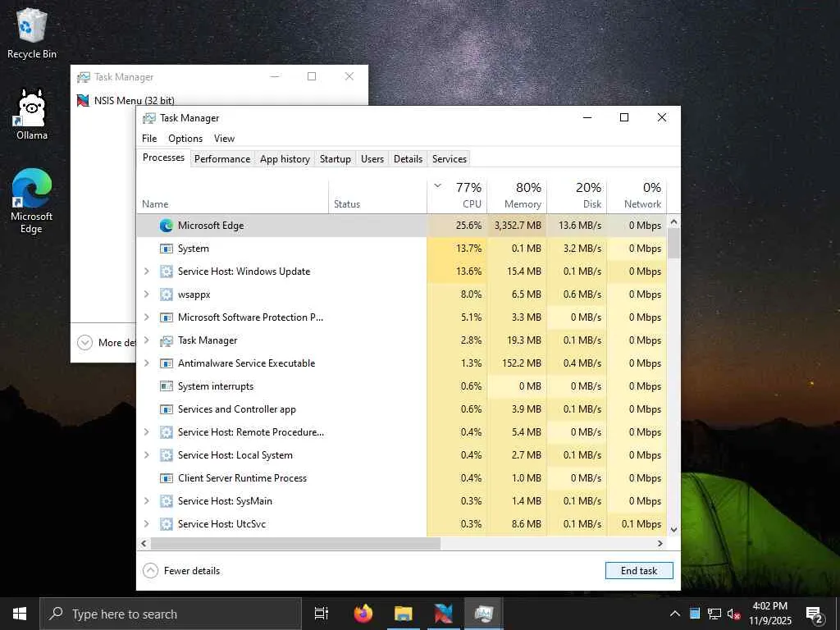Screen dimensions: 840x630
Task: Sort processes by Disk column
Action: pyautogui.click(x=577, y=195)
